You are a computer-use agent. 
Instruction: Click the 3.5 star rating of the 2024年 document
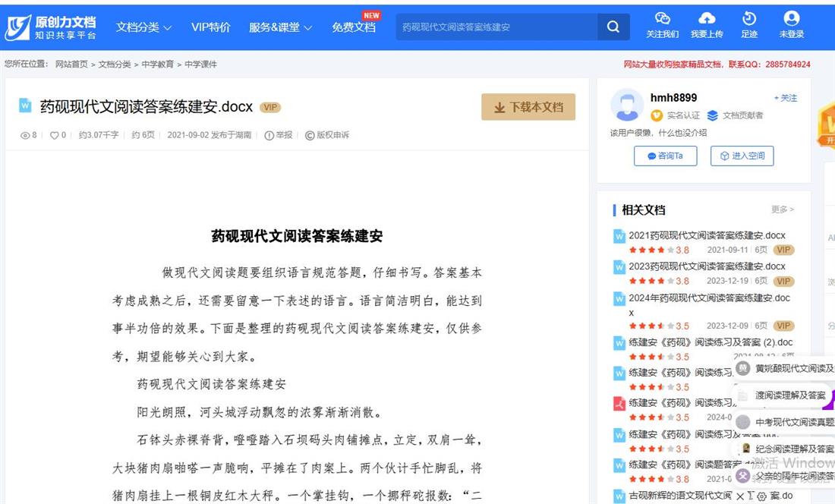[659, 326]
